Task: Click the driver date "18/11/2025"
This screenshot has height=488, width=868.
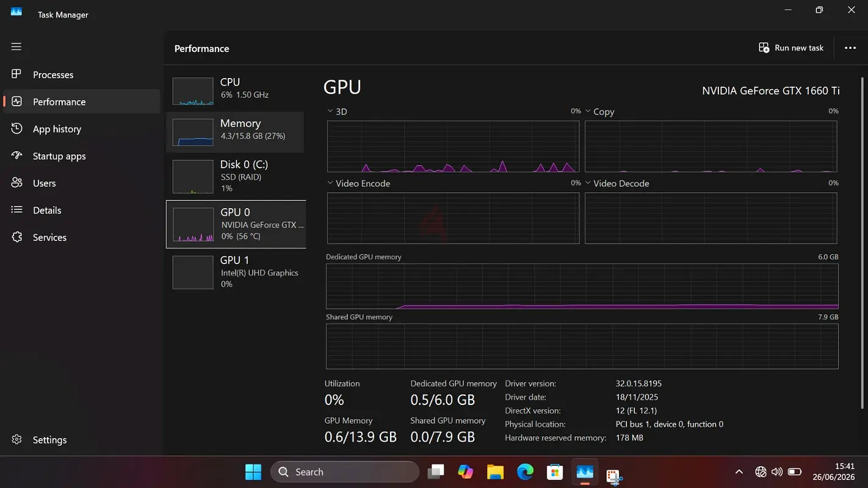Action: pos(637,397)
